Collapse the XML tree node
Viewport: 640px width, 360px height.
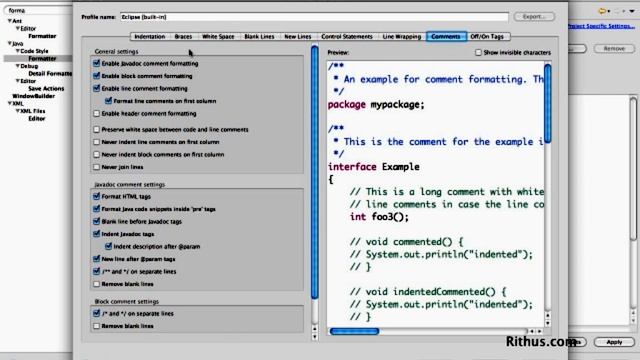point(9,103)
